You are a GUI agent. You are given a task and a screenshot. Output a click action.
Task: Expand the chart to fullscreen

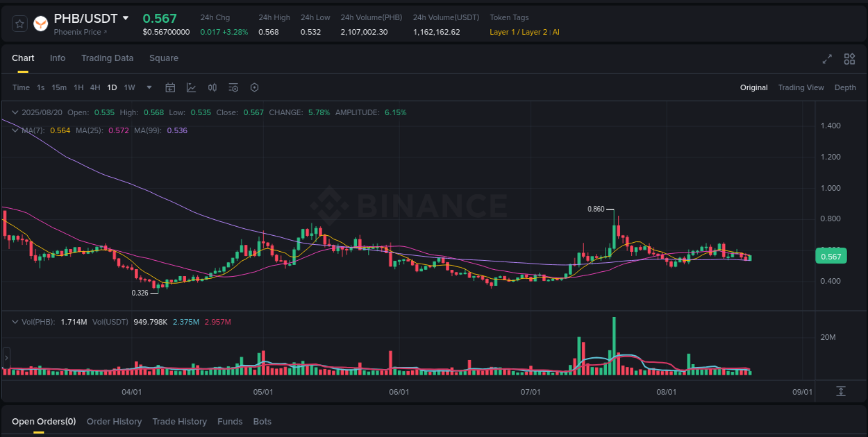(x=827, y=59)
